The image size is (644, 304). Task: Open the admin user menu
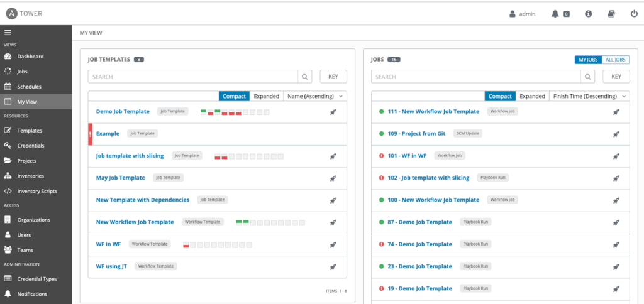pyautogui.click(x=522, y=13)
